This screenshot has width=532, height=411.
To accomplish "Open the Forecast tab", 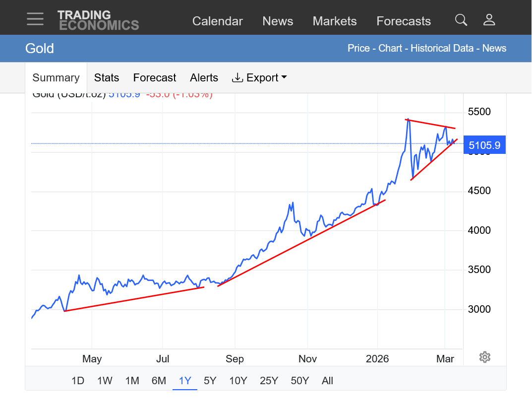I will click(155, 78).
